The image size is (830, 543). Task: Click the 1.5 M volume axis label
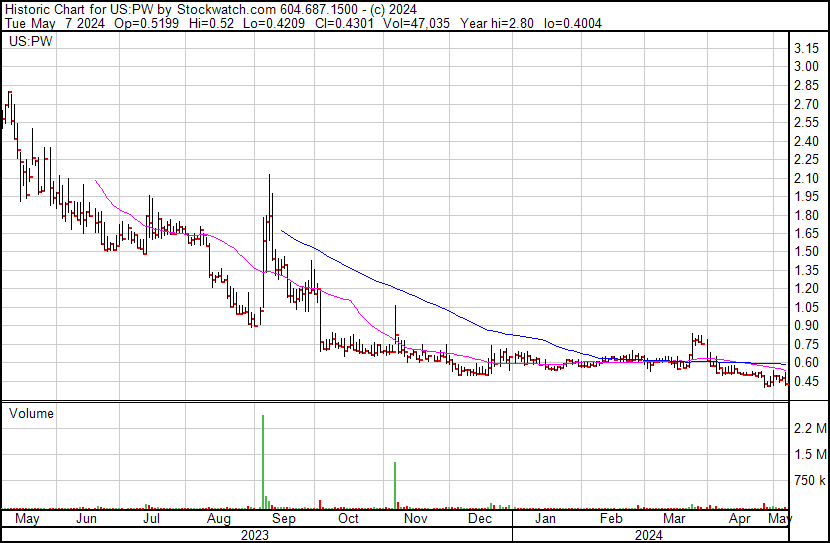coord(808,455)
